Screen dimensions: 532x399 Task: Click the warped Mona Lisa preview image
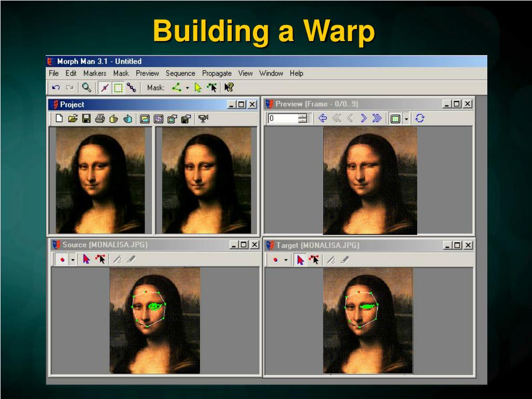tap(370, 181)
